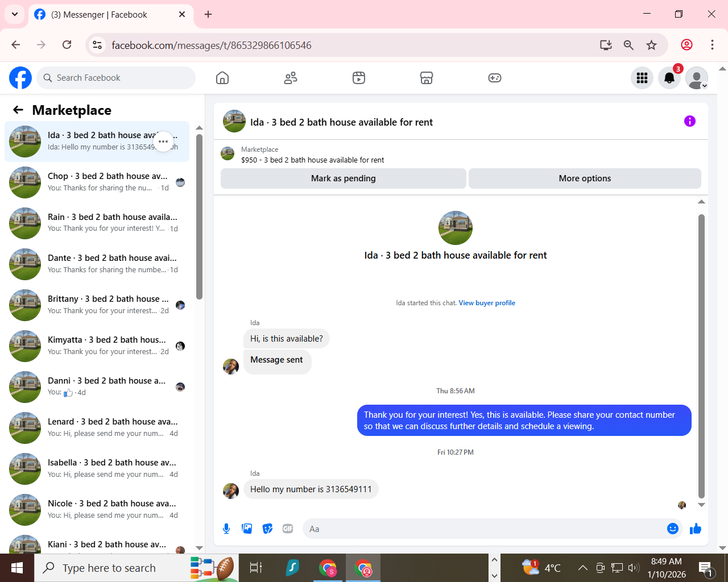Open the Kimyatta conversation
The height and width of the screenshot is (582, 728).
click(x=97, y=346)
